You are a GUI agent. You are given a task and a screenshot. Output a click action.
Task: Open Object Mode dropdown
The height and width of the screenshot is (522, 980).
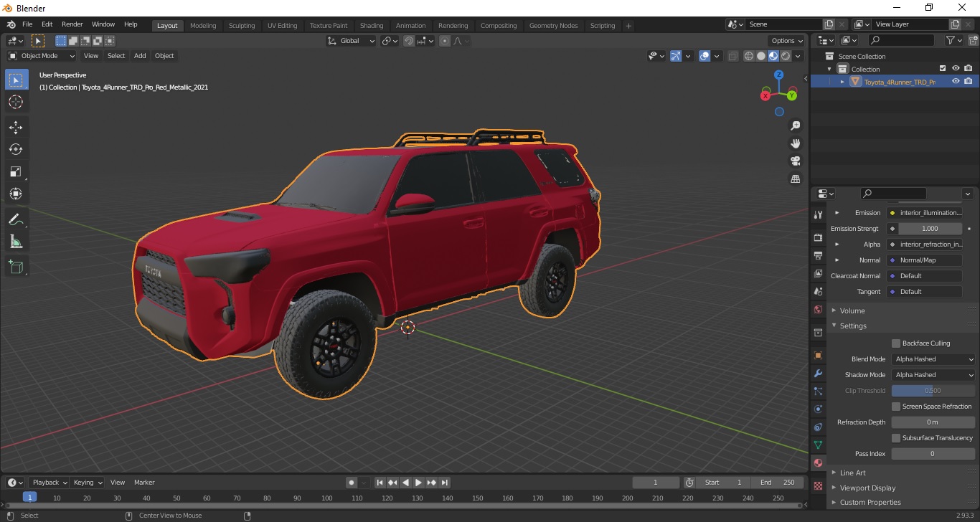coord(42,56)
